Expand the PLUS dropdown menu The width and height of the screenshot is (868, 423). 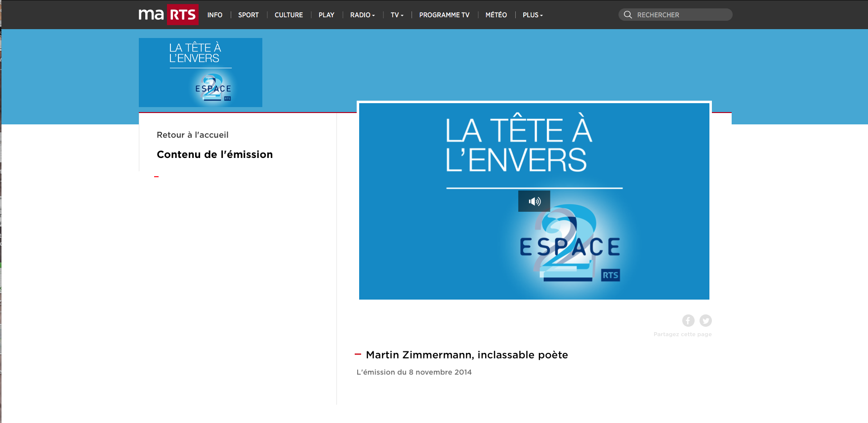(x=533, y=15)
